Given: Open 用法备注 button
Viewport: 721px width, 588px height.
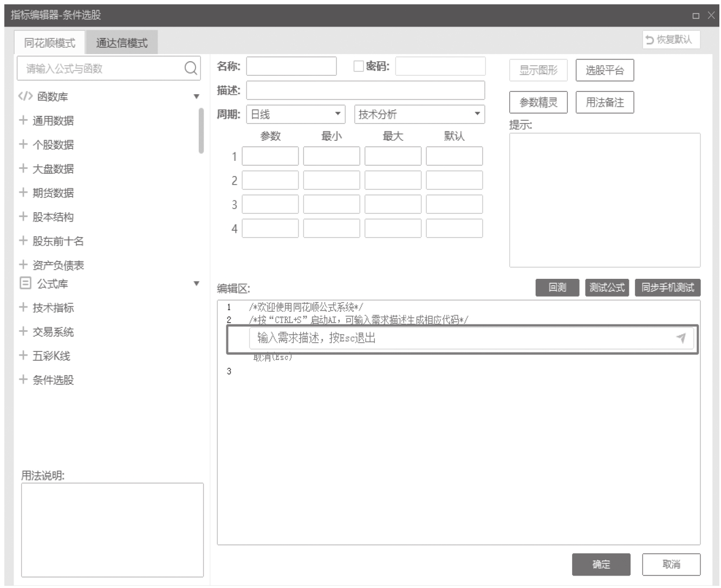Looking at the screenshot, I should tap(605, 102).
